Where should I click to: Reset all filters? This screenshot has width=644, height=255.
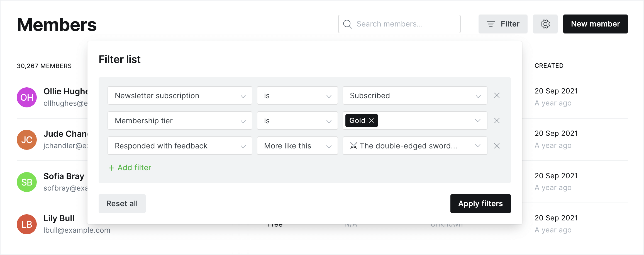coord(122,203)
